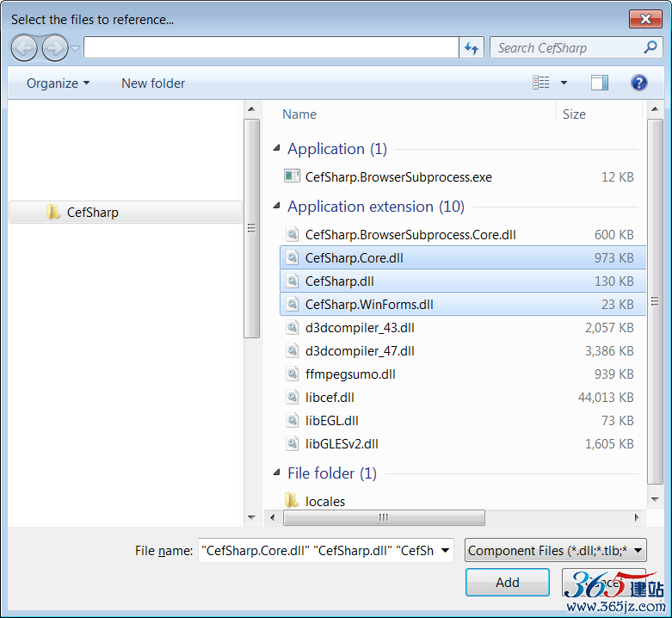Click the change view icon
The image size is (672, 618).
tap(541, 83)
